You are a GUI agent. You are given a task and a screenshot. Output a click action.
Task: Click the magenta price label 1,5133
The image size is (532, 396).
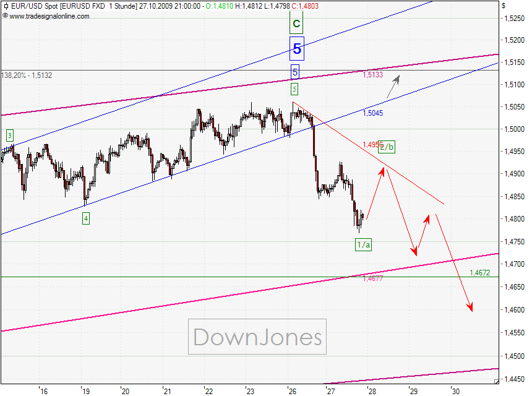[x=373, y=75]
